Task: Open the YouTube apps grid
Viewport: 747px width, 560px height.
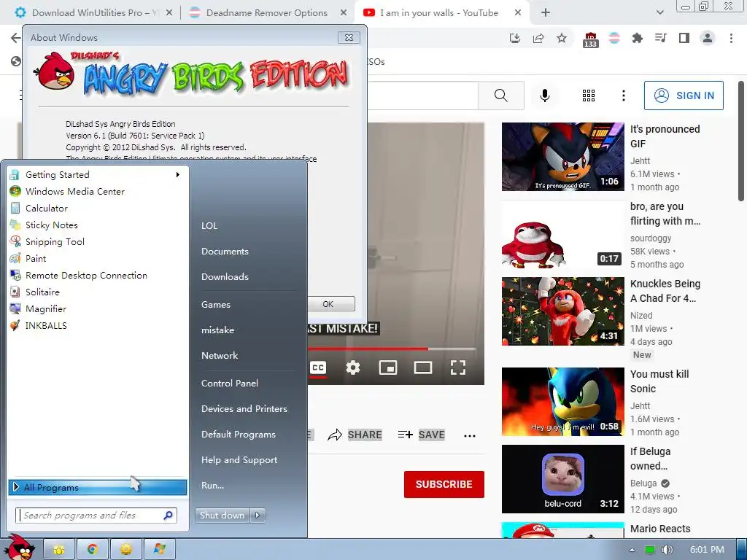Action: [x=589, y=96]
